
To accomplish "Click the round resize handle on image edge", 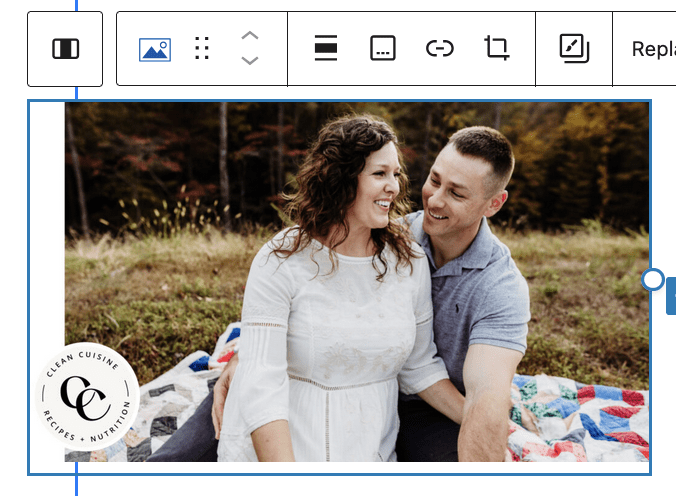I will coord(653,279).
